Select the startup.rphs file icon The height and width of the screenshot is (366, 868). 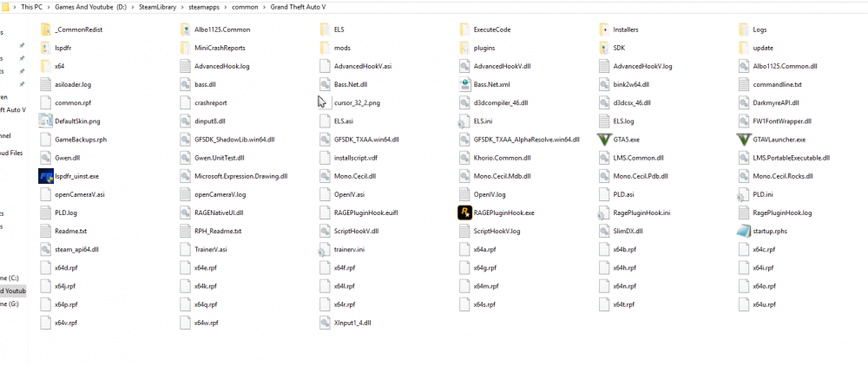click(743, 231)
